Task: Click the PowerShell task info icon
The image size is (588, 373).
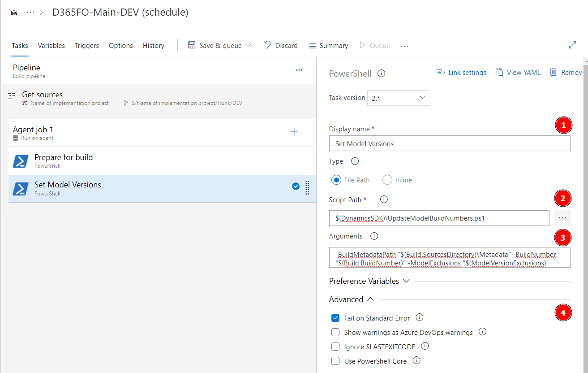Action: 382,74
